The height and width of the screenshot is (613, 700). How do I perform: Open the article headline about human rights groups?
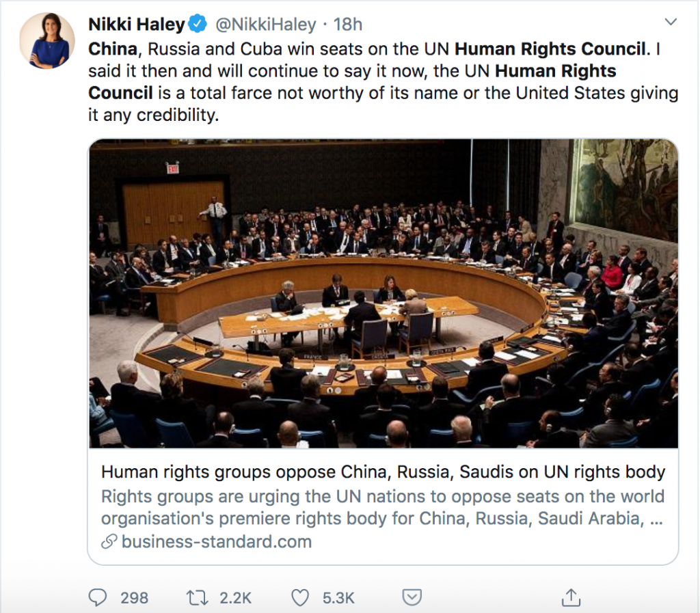coord(383,472)
